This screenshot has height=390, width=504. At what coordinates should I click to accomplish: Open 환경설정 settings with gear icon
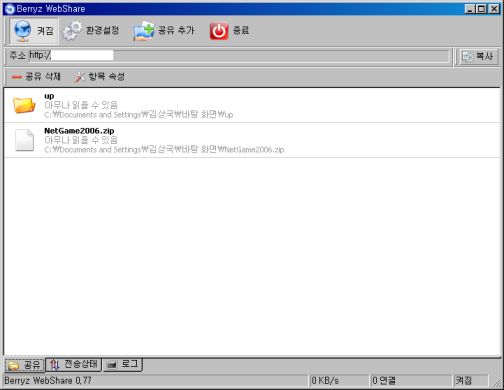(x=91, y=31)
